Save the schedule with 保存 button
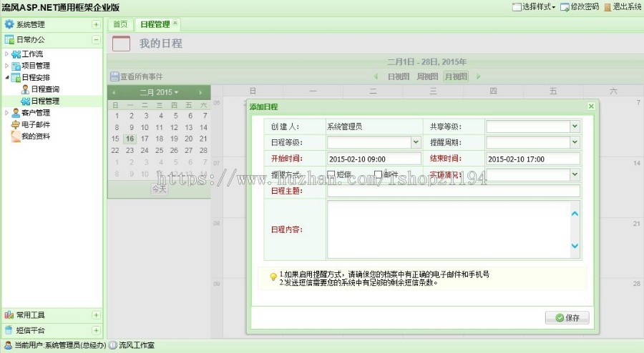The image size is (644, 353). [x=567, y=318]
